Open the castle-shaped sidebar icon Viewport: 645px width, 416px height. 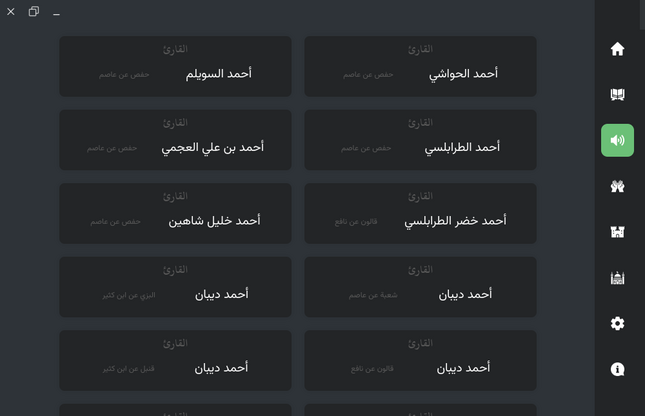617,232
